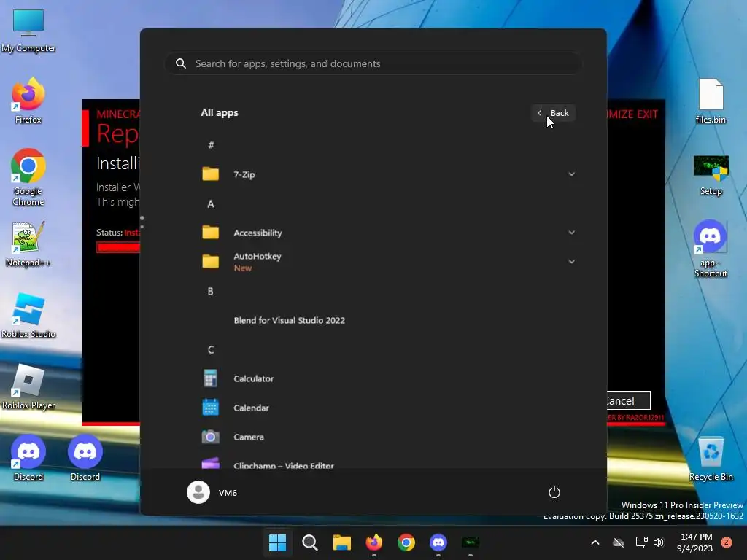Viewport: 747px width, 560px height.
Task: Open the VM6 user account menu
Action: pyautogui.click(x=212, y=492)
